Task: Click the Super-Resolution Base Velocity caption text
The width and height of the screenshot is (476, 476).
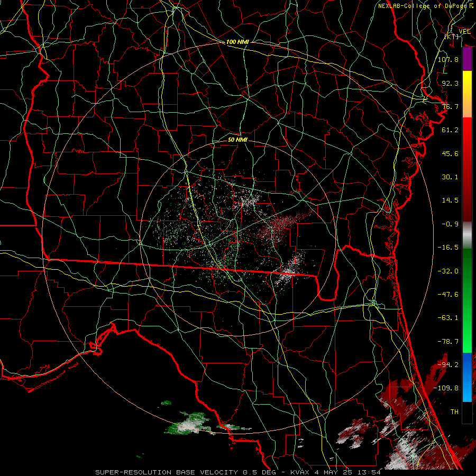Action: (x=238, y=472)
